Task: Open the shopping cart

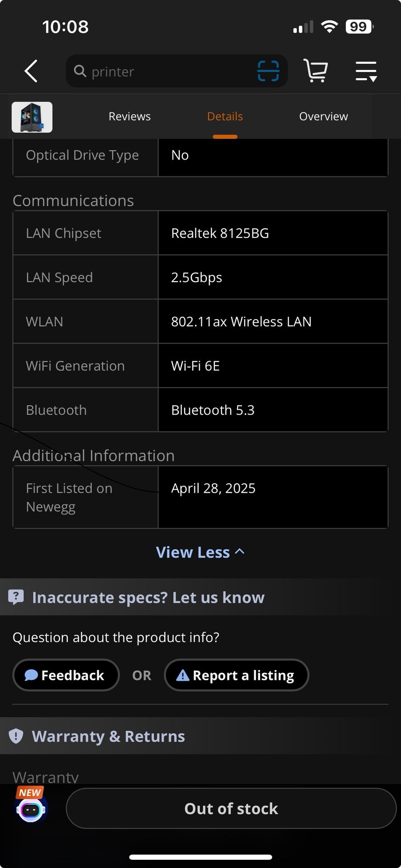Action: click(x=316, y=71)
